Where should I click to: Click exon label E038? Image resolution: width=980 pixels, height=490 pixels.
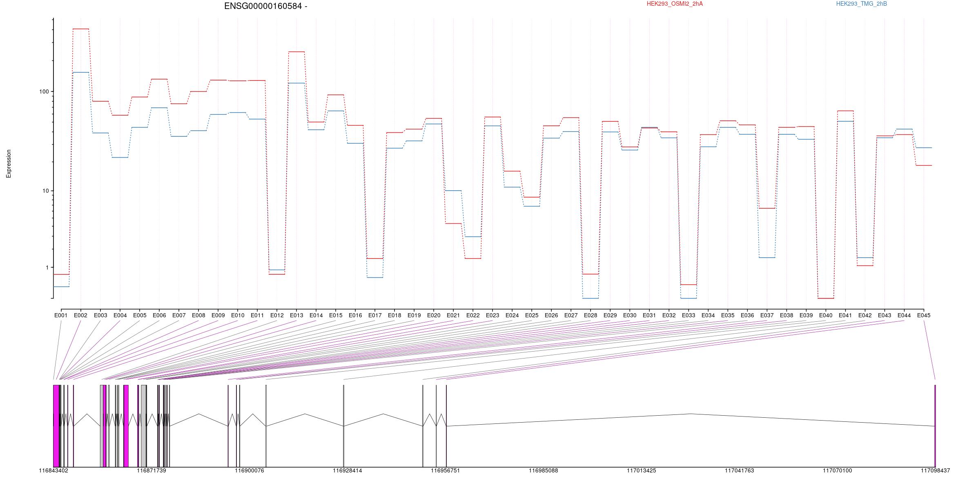tap(786, 315)
